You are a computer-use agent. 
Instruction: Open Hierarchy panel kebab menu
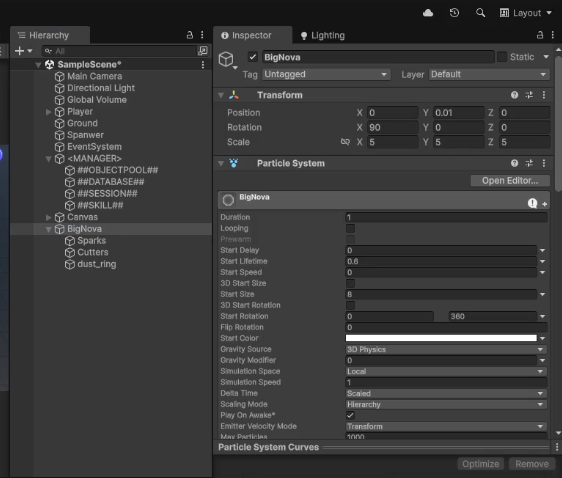pyautogui.click(x=202, y=35)
